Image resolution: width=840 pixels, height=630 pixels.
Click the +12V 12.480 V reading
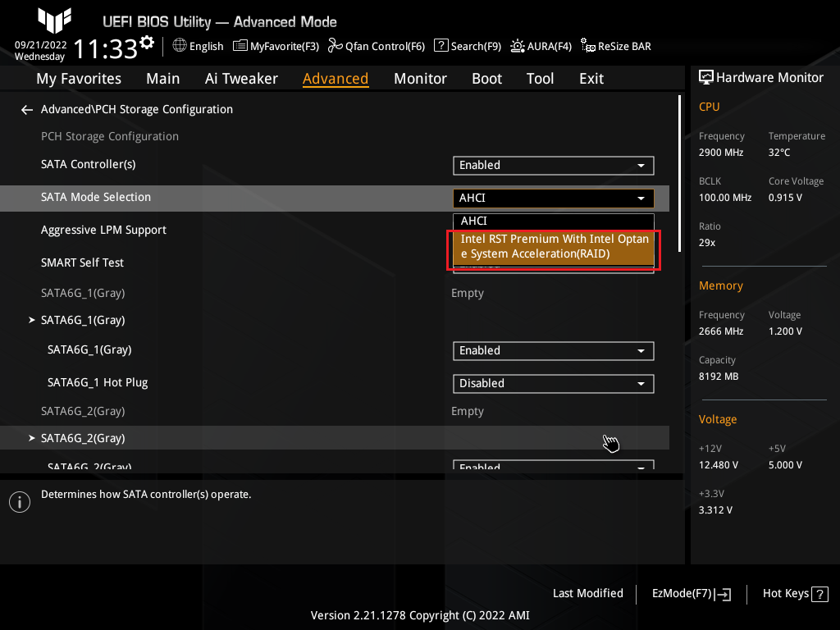point(719,465)
